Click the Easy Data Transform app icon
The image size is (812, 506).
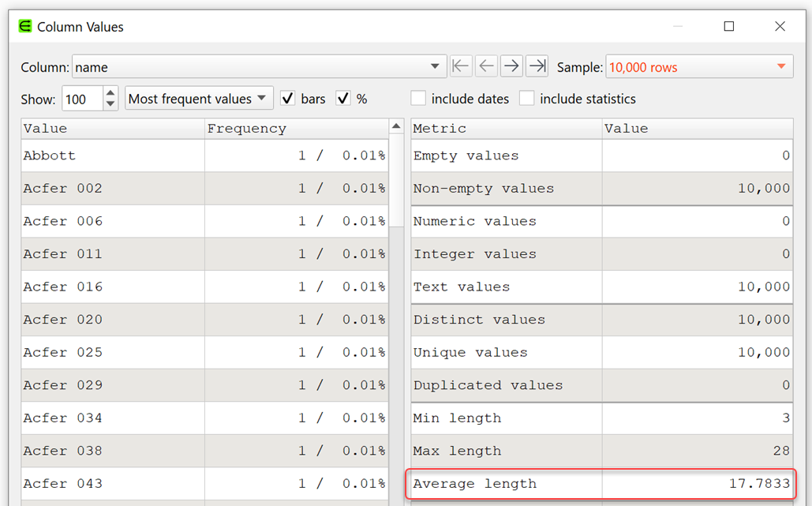[25, 27]
